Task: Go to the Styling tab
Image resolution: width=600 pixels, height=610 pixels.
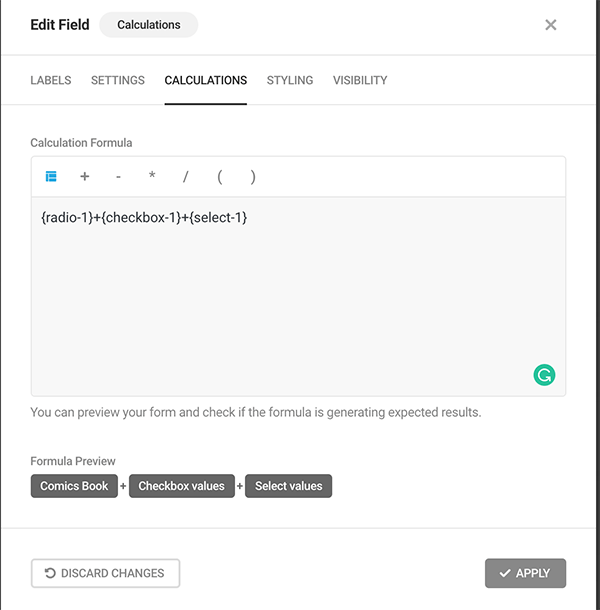Action: tap(290, 80)
